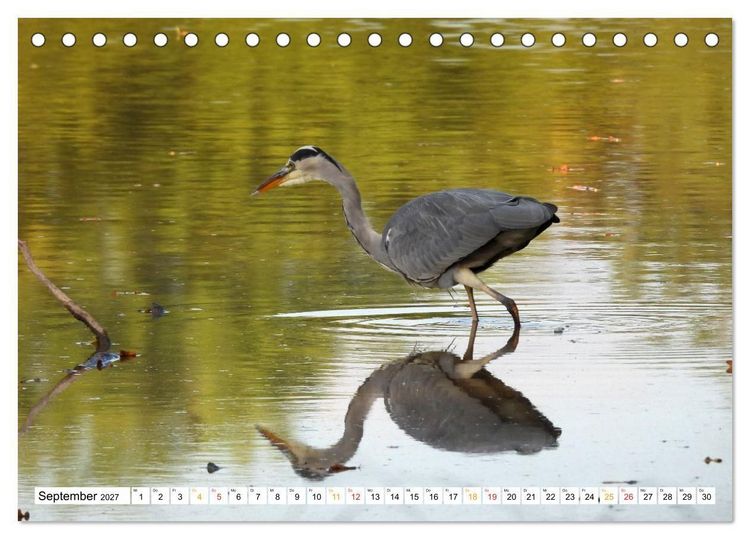Viewport: 750px width, 539px height.
Task: Select date cell 24 in the calendar strip
Action: coord(589,496)
